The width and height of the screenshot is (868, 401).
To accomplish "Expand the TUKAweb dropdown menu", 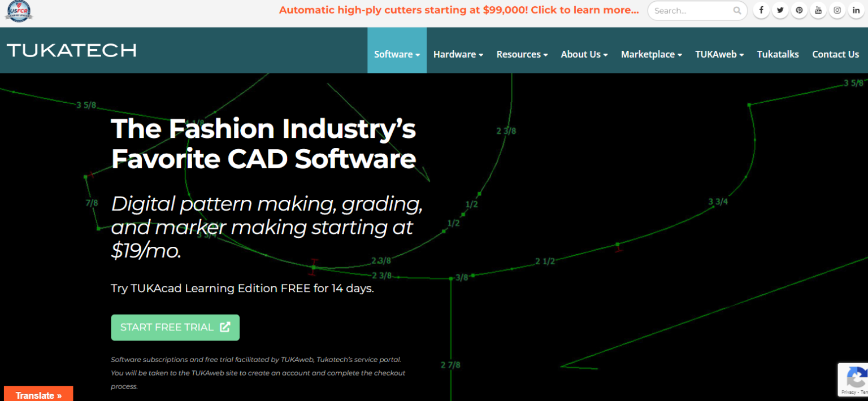I will click(x=719, y=54).
